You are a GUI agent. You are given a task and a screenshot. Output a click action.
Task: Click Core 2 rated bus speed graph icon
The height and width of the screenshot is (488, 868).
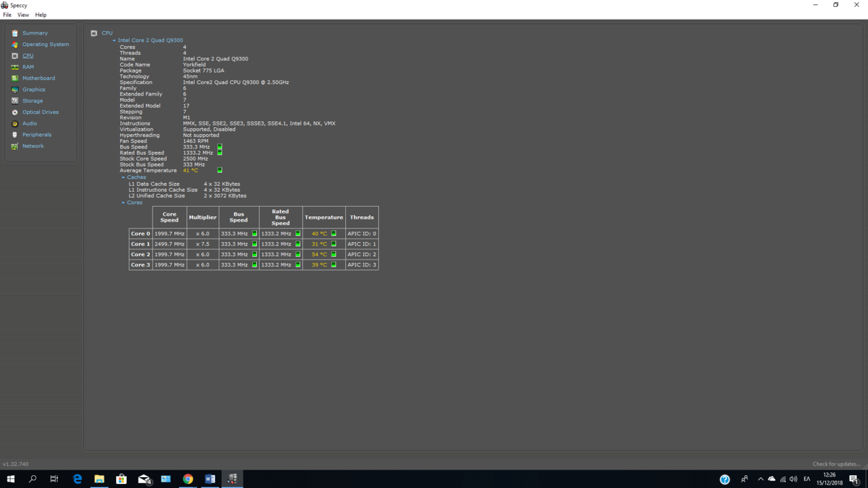(298, 254)
